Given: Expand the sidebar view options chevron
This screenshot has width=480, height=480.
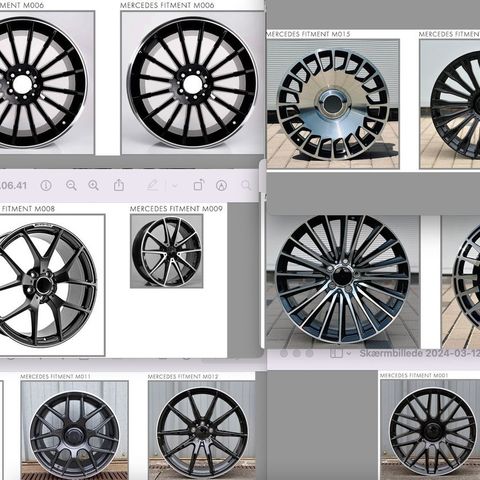Looking at the screenshot, I should coord(349,353).
